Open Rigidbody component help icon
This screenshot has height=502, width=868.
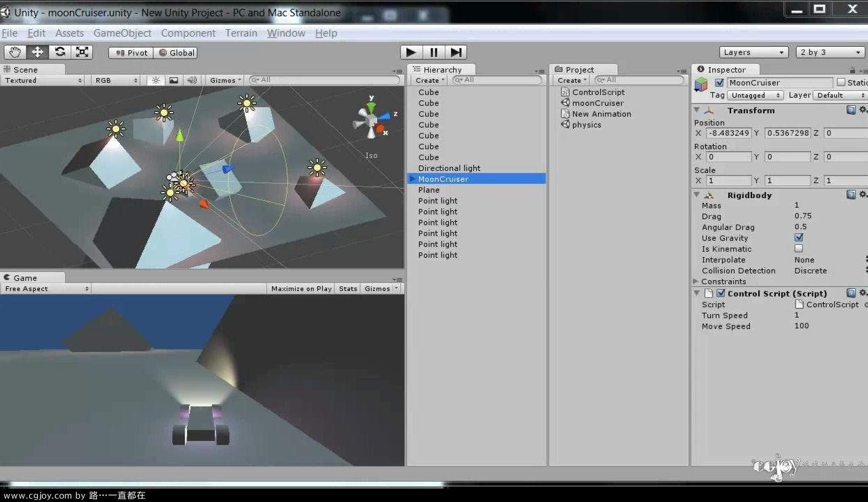pos(851,195)
